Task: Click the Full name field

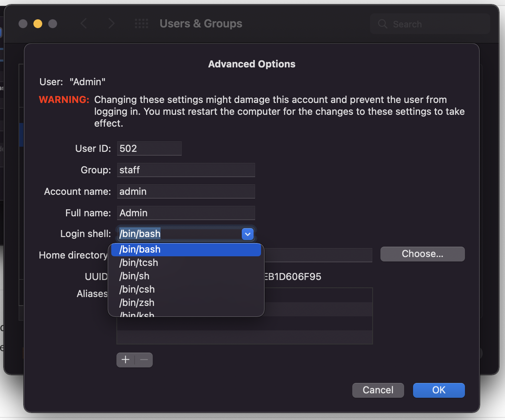Action: (186, 213)
